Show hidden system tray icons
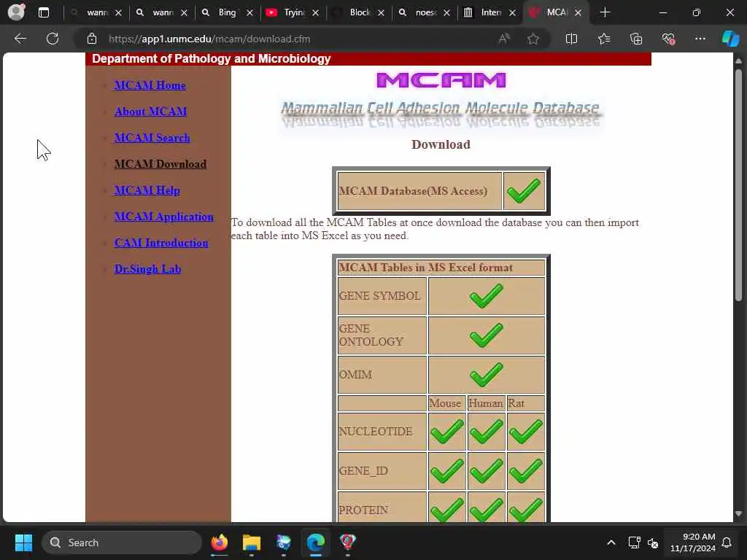This screenshot has width=747, height=560. [x=611, y=542]
